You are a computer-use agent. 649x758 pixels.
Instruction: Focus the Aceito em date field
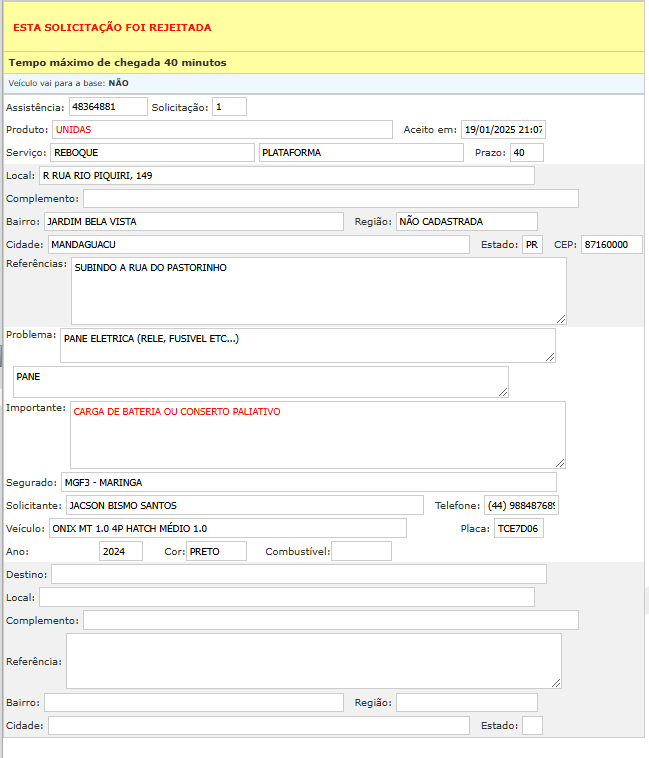pos(503,130)
